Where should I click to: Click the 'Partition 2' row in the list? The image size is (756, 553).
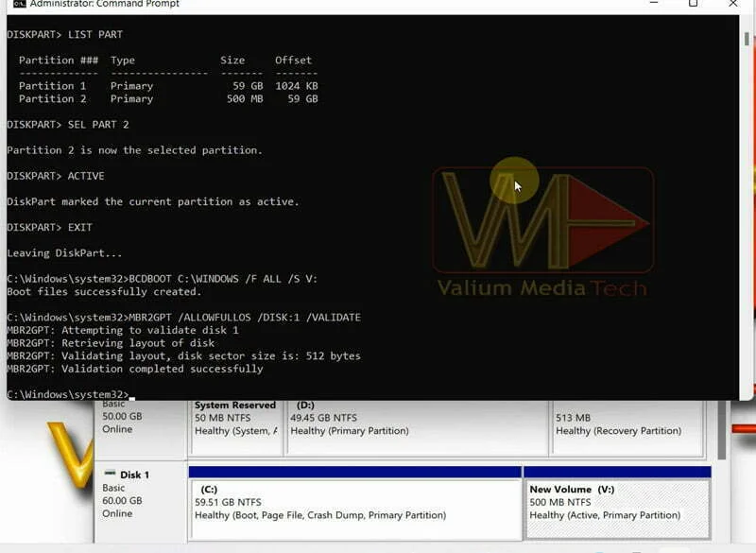168,99
